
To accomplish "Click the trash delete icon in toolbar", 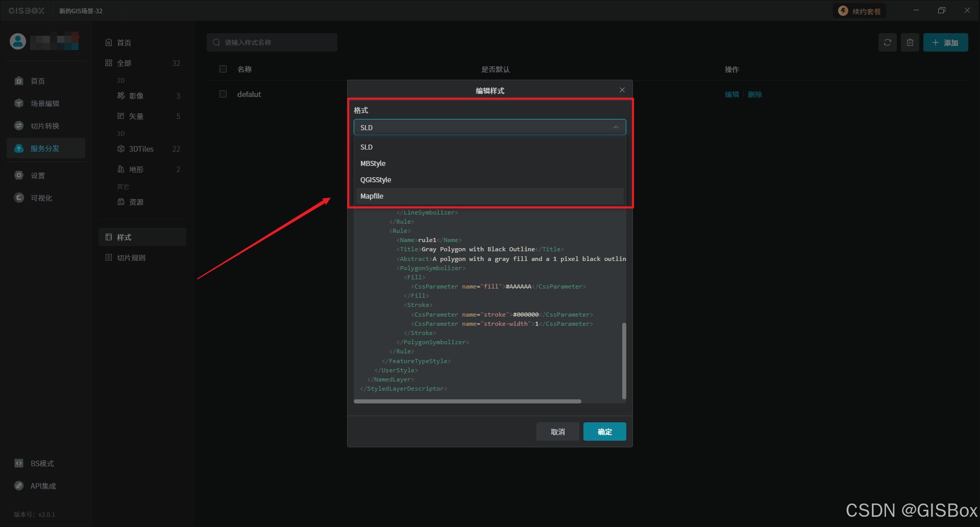I will tap(910, 42).
